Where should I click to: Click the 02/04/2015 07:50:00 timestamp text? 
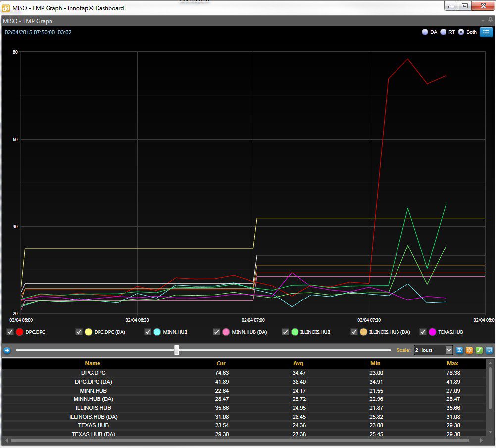pyautogui.click(x=30, y=32)
